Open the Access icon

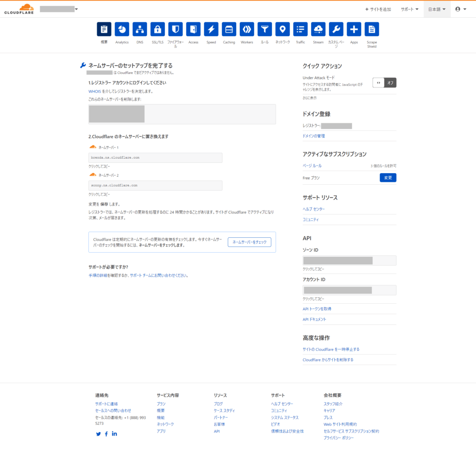coord(193,29)
